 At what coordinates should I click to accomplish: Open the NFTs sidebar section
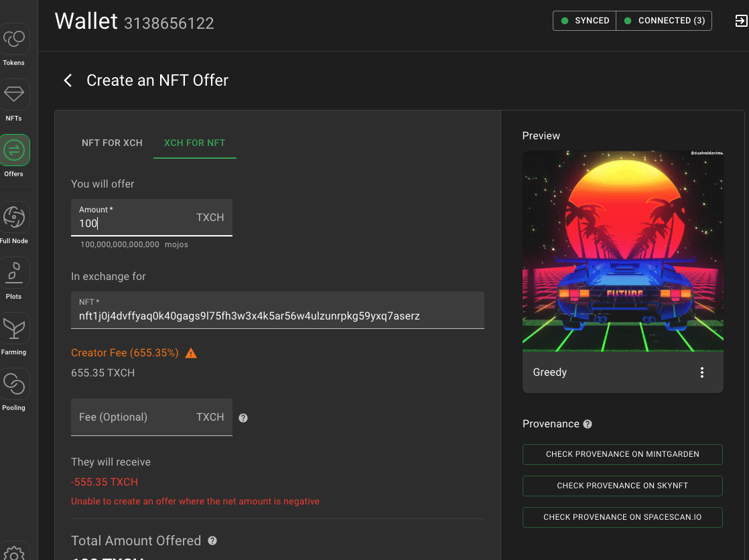coord(14,101)
